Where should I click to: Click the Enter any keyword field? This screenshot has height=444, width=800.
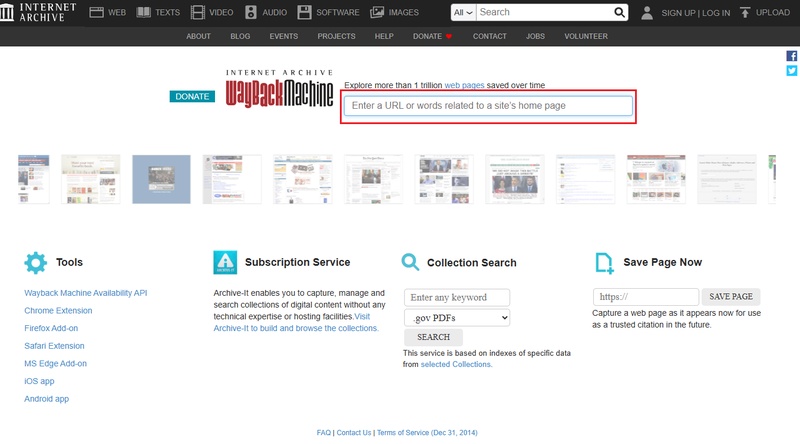[457, 298]
